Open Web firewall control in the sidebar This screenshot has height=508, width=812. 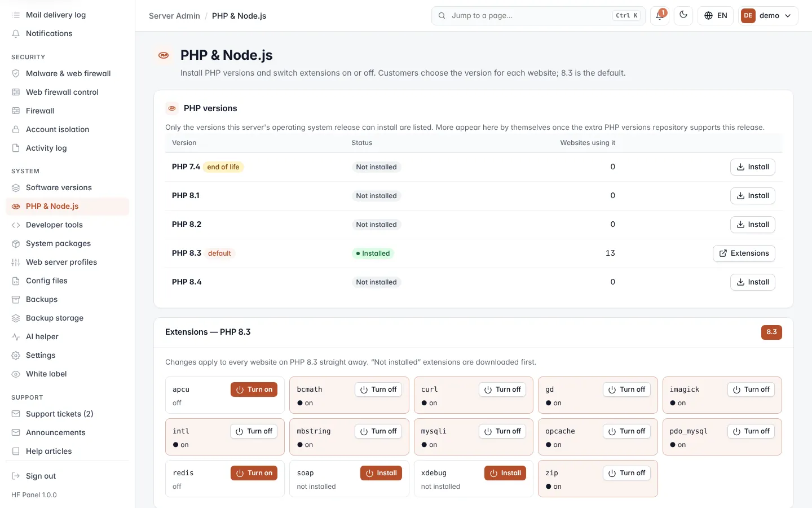(x=67, y=92)
